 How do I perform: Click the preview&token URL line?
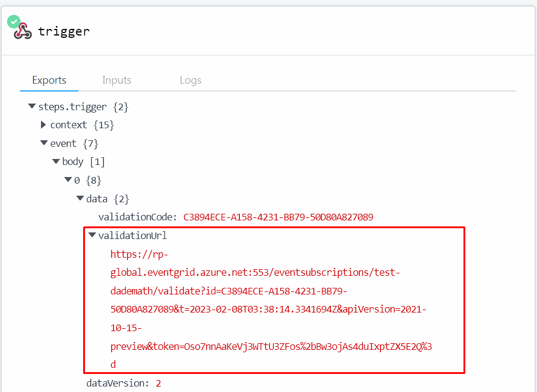pyautogui.click(x=271, y=346)
